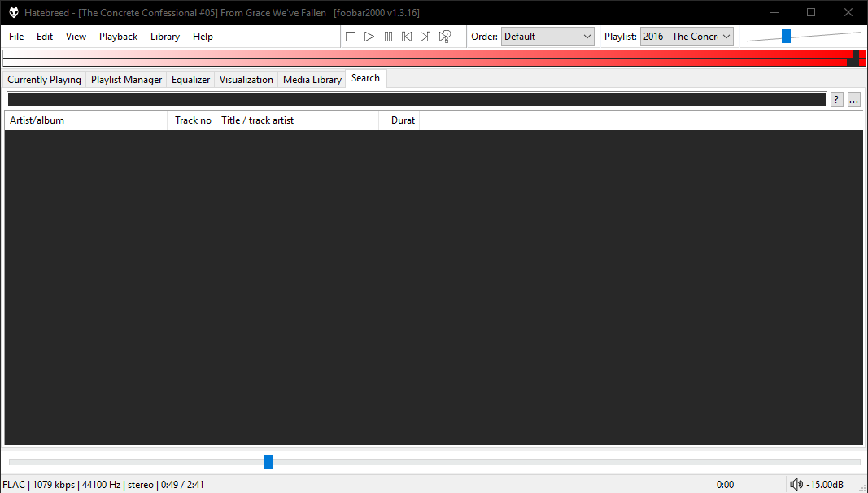
Task: Minimize the foobar2000 window
Action: pos(774,12)
